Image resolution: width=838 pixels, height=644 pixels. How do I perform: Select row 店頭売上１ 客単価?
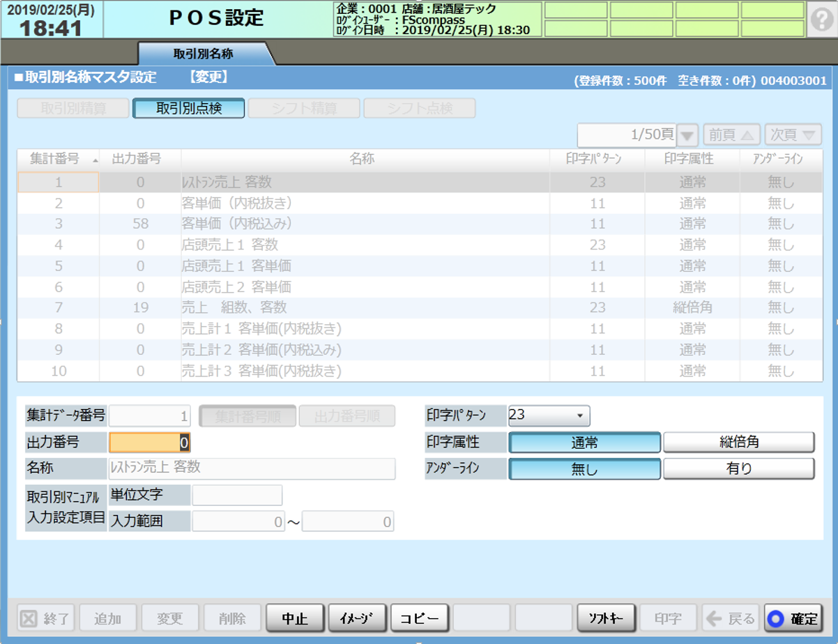point(419,266)
